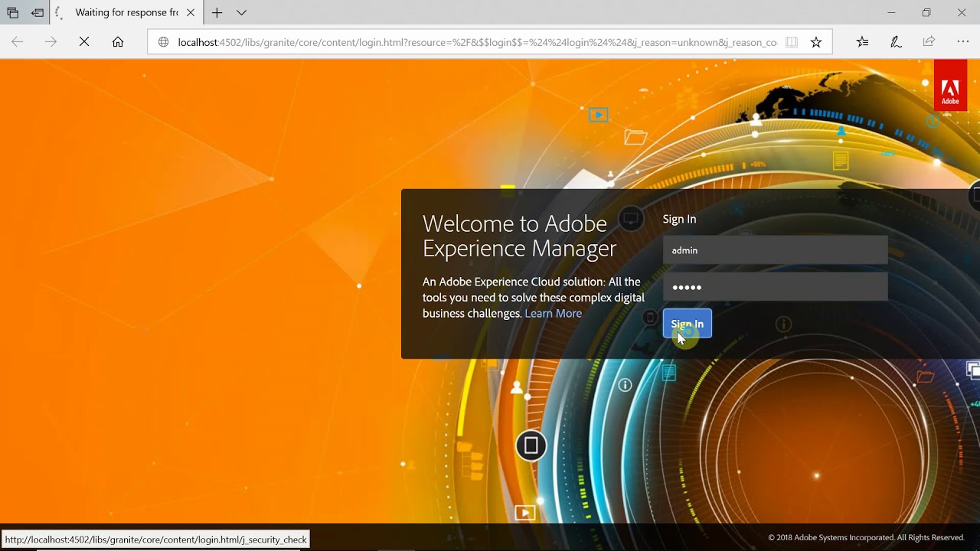Open reading view from address bar
This screenshot has width=980, height=551.
tap(792, 42)
